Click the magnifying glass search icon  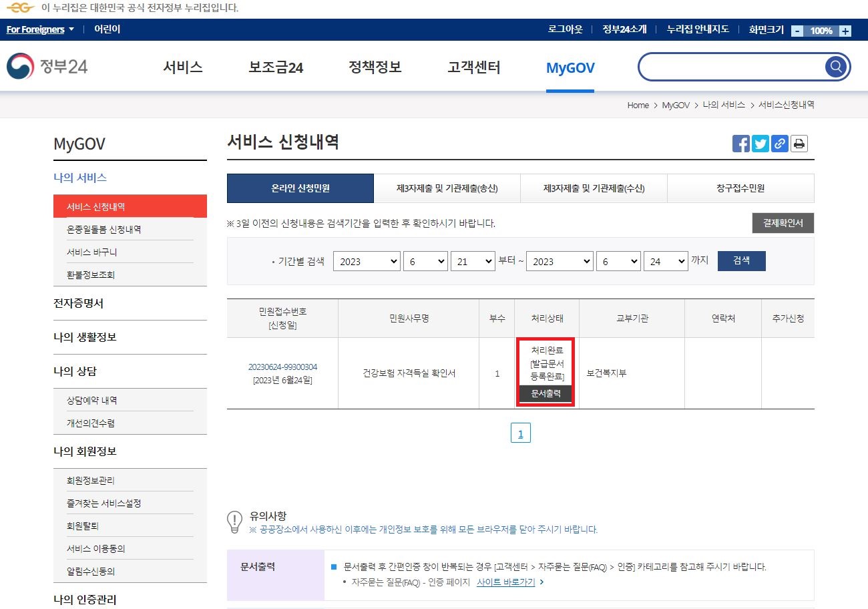(835, 66)
